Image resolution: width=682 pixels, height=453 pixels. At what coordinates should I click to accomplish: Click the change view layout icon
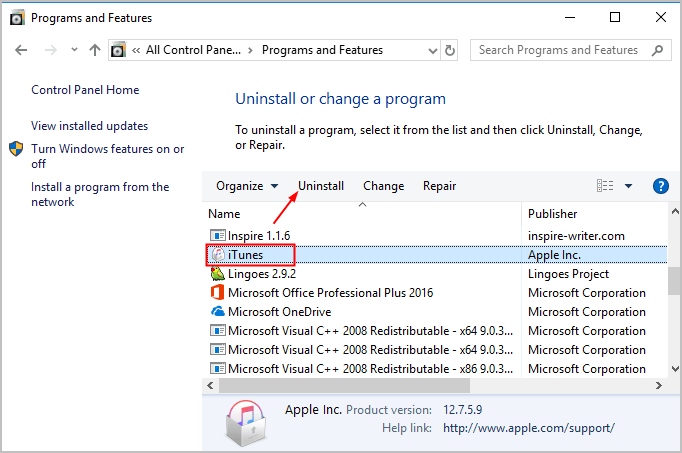605,186
